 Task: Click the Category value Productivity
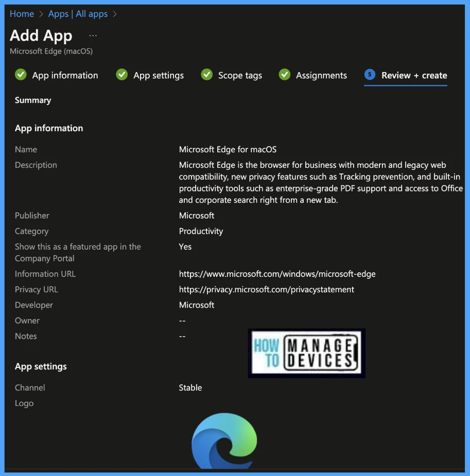coord(201,231)
